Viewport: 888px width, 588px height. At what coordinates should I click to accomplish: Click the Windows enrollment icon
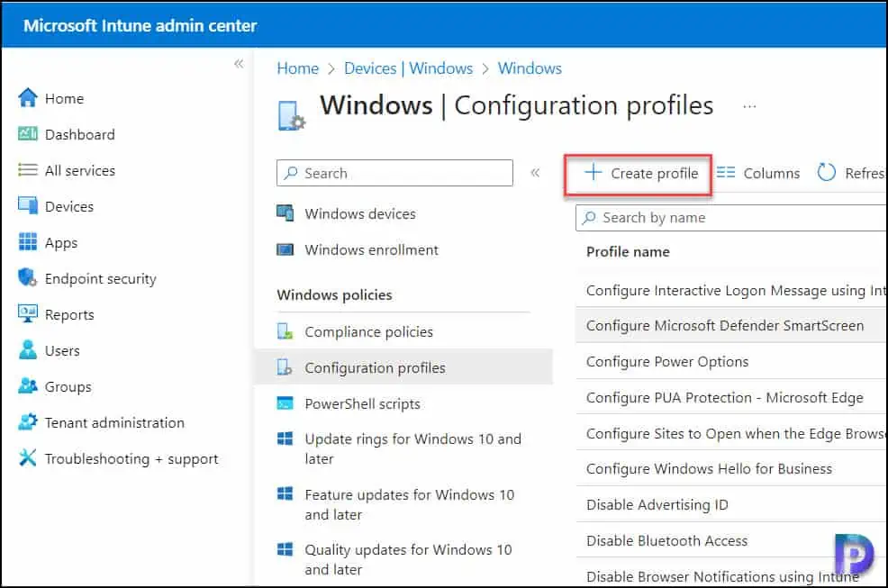tap(285, 249)
